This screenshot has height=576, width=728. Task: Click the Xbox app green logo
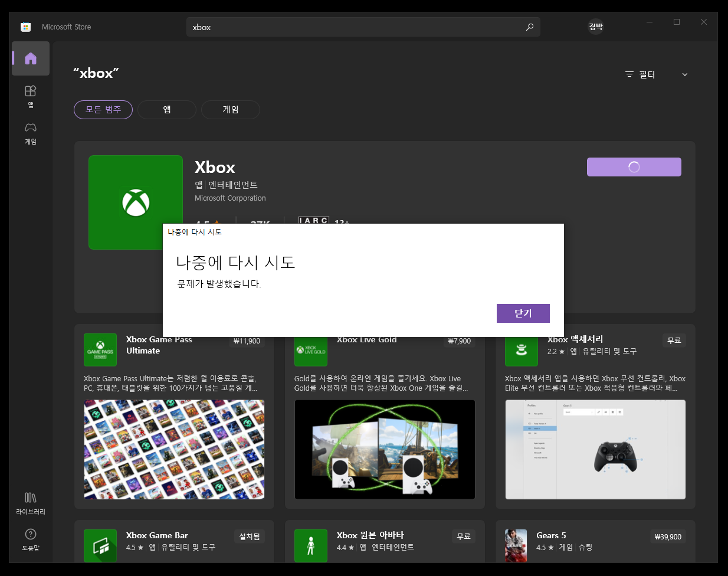click(x=136, y=202)
